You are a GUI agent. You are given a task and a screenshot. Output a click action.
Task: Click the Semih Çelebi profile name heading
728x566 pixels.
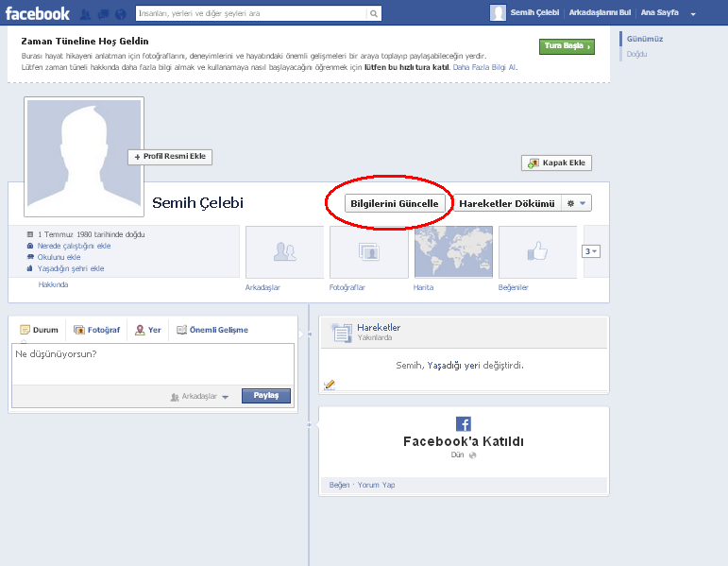pyautogui.click(x=197, y=203)
